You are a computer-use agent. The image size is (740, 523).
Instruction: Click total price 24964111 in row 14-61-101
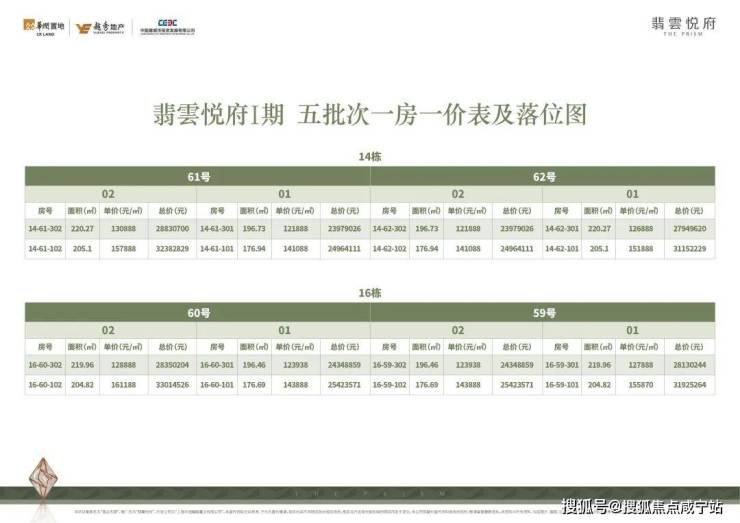pyautogui.click(x=344, y=248)
